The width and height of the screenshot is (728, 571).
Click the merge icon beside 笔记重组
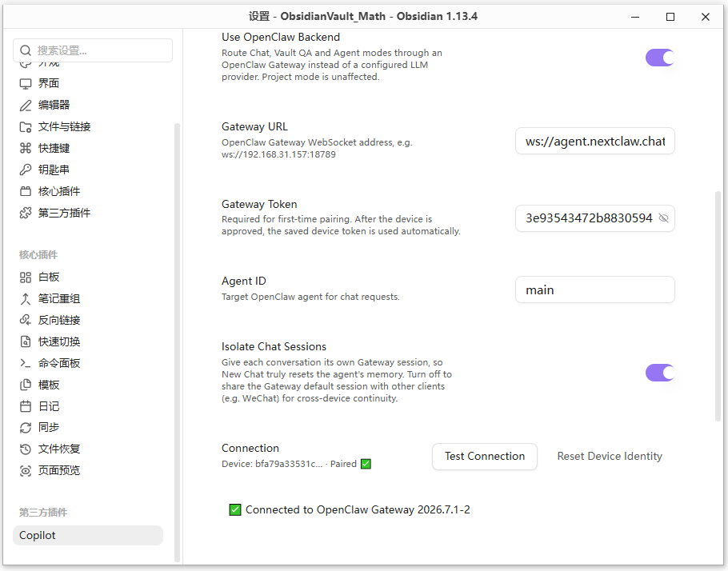(26, 299)
